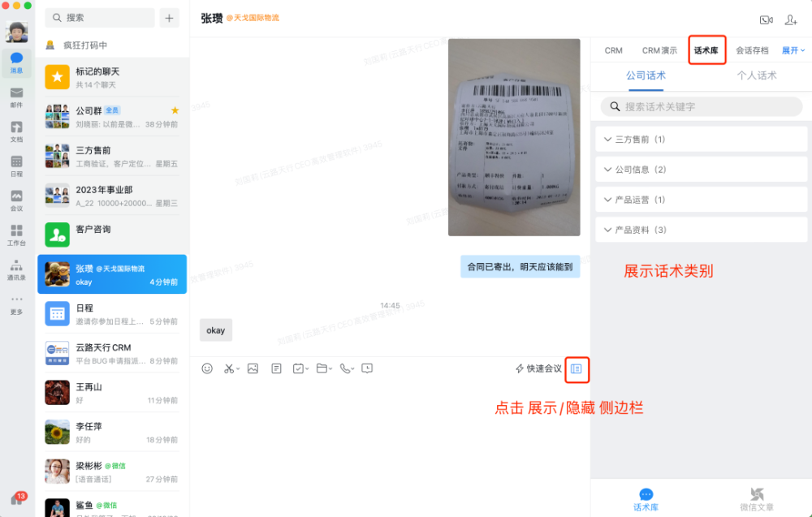Click the send image icon in chat toolbar
The height and width of the screenshot is (517, 812).
tap(253, 368)
